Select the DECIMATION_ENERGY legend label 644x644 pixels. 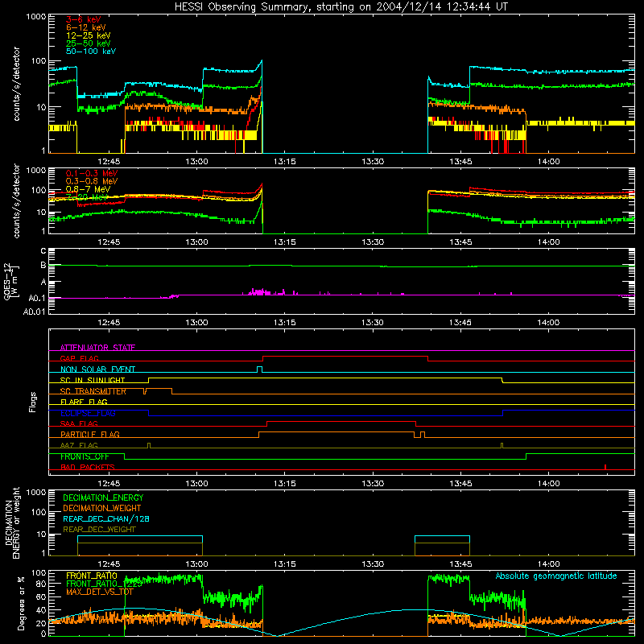(x=103, y=497)
